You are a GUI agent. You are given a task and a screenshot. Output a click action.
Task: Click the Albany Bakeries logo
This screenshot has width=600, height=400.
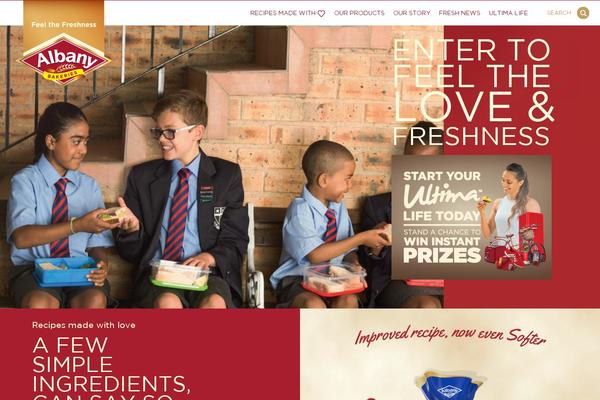coord(64,59)
